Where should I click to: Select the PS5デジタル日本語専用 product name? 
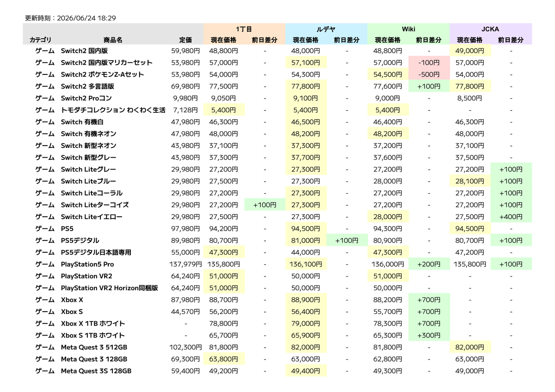tap(96, 252)
